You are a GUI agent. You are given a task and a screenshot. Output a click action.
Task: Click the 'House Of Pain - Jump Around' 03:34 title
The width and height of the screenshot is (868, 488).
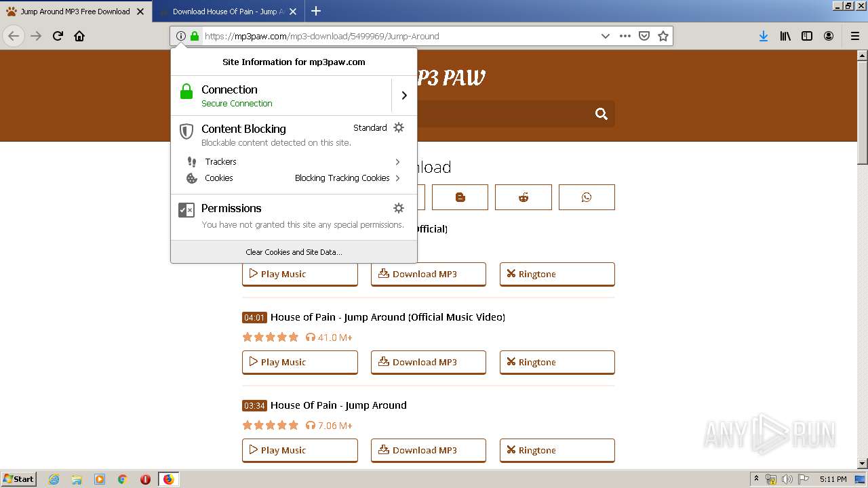338,405
